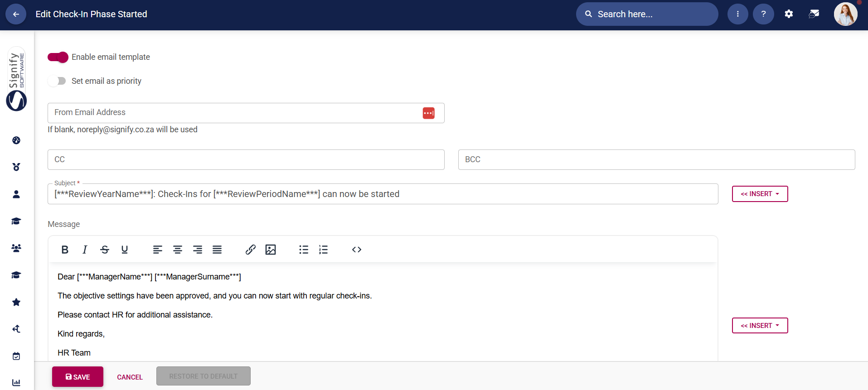Open help via question mark icon
This screenshot has height=390, width=868.
(x=763, y=14)
